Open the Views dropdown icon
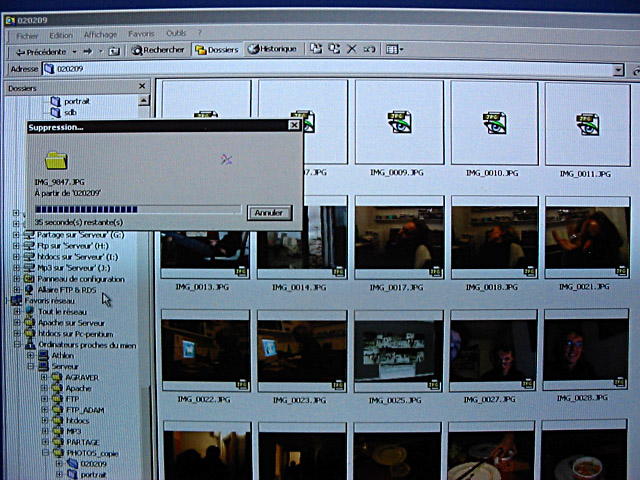The image size is (640, 480). [394, 49]
